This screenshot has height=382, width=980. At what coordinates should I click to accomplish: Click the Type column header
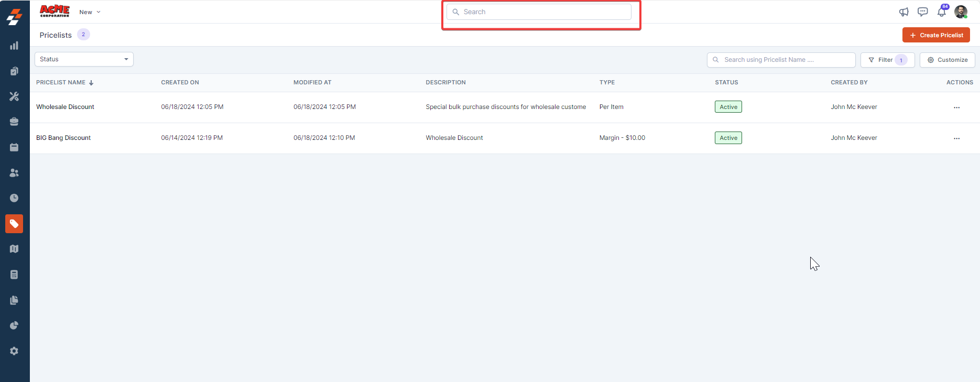point(607,82)
